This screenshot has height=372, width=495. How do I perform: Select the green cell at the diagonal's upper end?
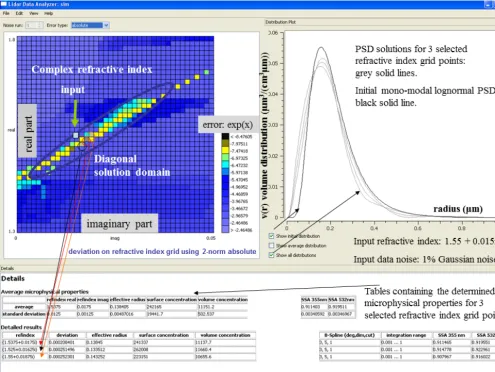(207, 72)
